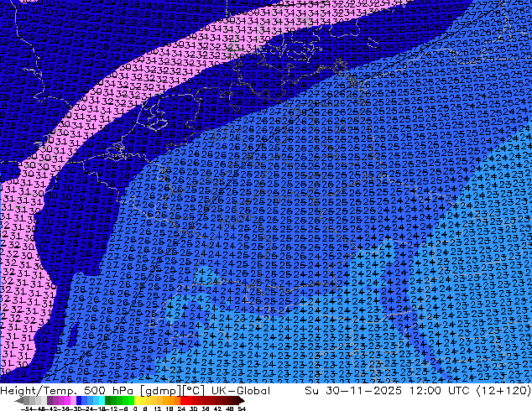Click the '12:00 UTC' time label
The width and height of the screenshot is (532, 411).
pos(440,391)
